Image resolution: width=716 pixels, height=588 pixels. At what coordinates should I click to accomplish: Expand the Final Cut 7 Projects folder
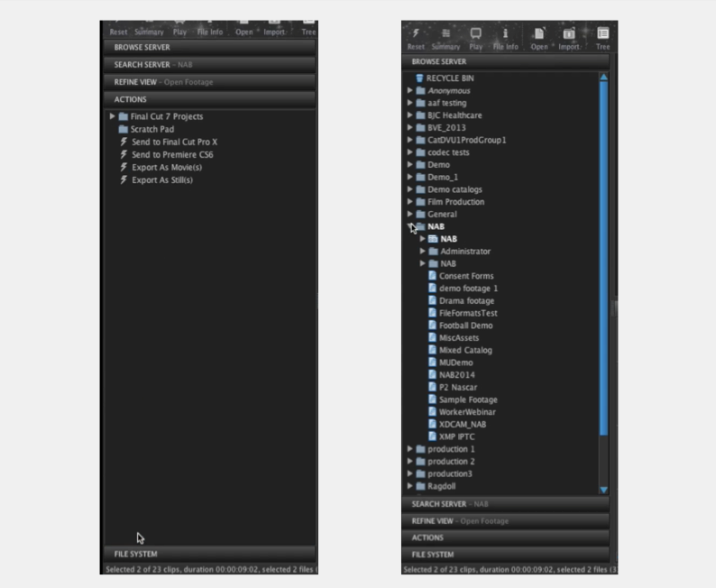pyautogui.click(x=112, y=116)
